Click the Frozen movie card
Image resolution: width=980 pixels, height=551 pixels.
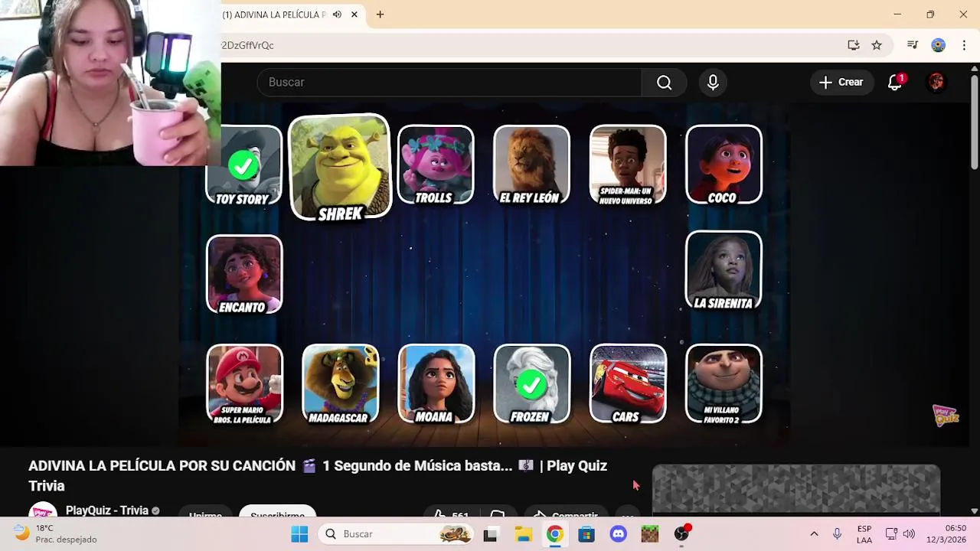[531, 383]
